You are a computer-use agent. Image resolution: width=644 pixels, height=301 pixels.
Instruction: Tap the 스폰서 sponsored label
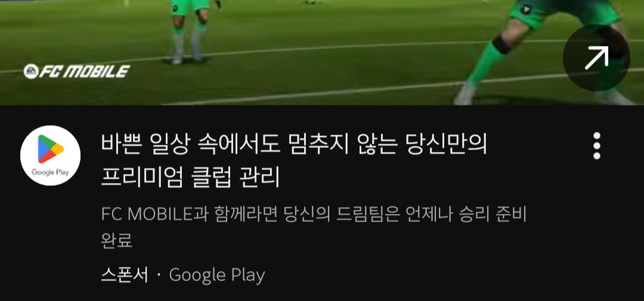[125, 275]
